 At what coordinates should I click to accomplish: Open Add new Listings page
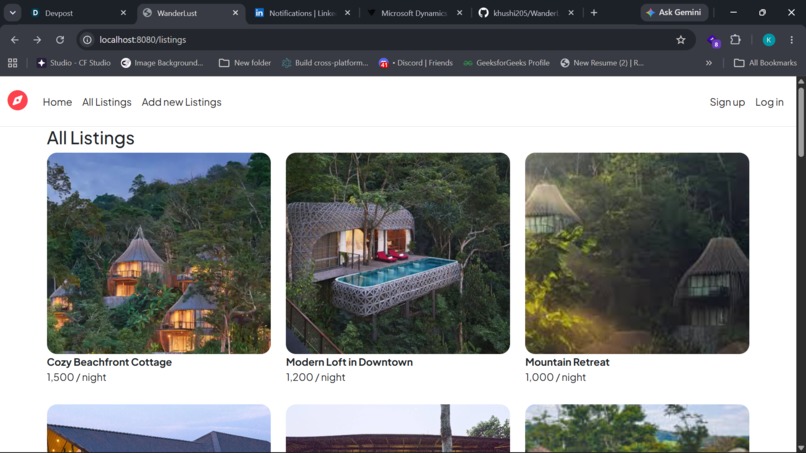point(181,102)
